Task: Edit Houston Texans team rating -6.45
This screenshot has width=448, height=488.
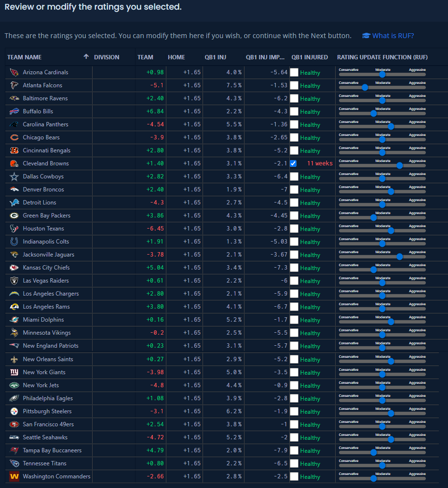Action: (155, 229)
